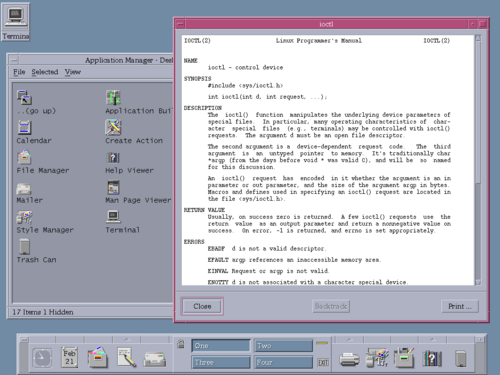Click the ioctl window title bar

(x=327, y=24)
